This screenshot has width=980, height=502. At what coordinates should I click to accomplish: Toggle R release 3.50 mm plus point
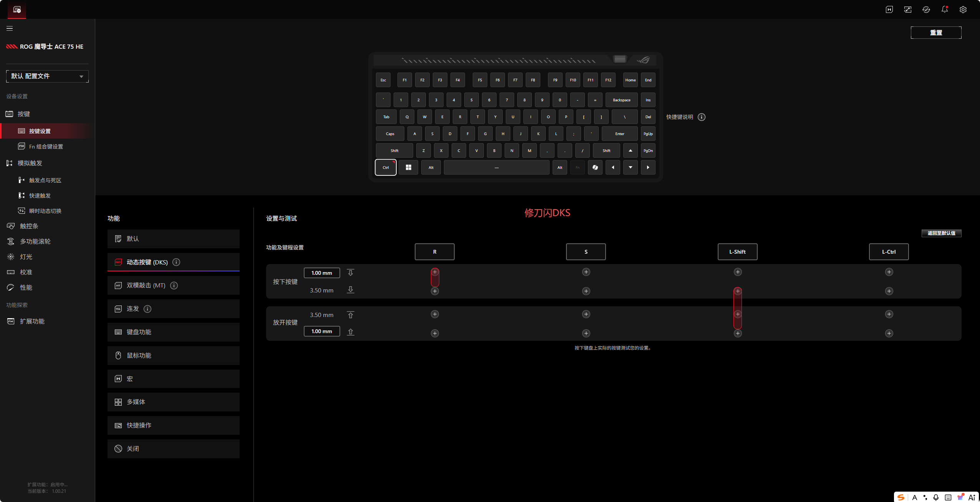tap(435, 314)
